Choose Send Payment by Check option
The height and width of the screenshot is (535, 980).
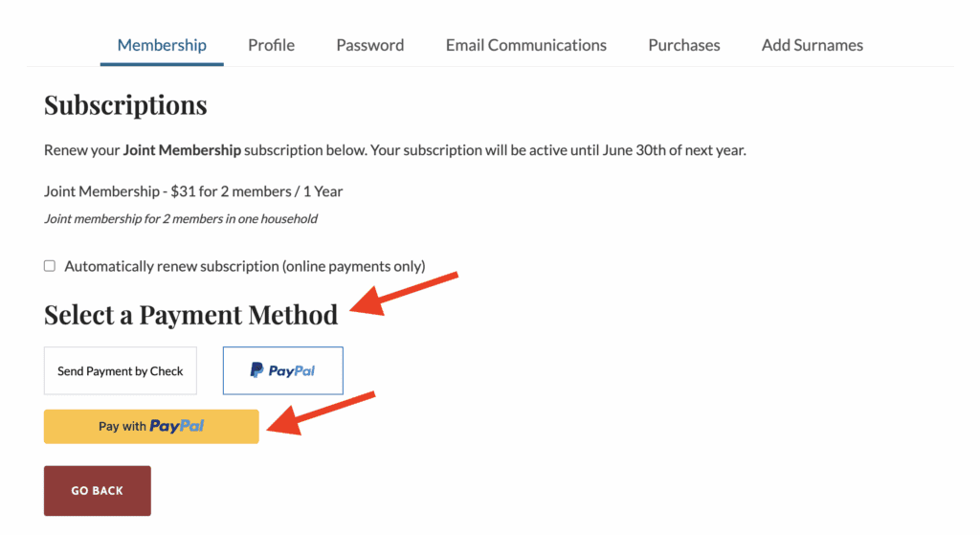click(121, 370)
